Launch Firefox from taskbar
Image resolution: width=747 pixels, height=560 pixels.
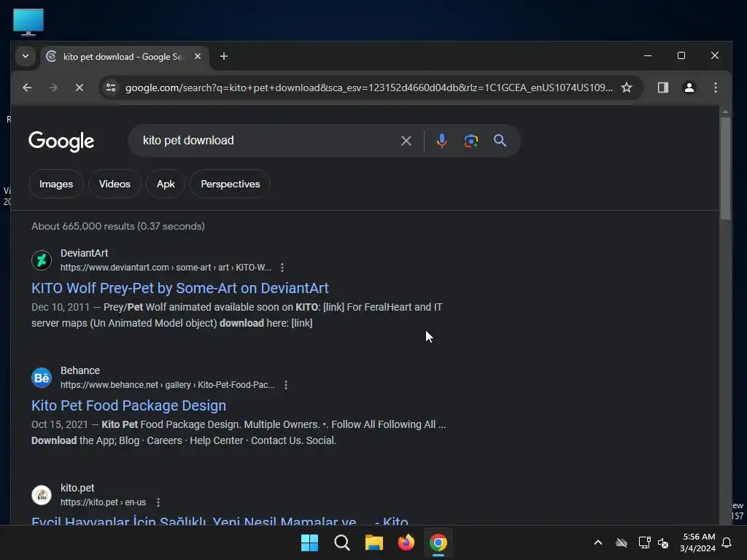point(406,542)
